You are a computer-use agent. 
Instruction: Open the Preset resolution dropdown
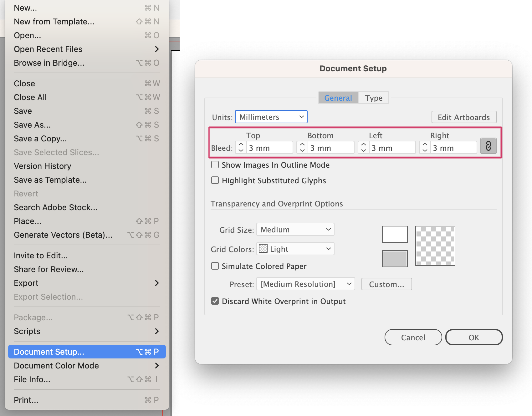click(305, 284)
